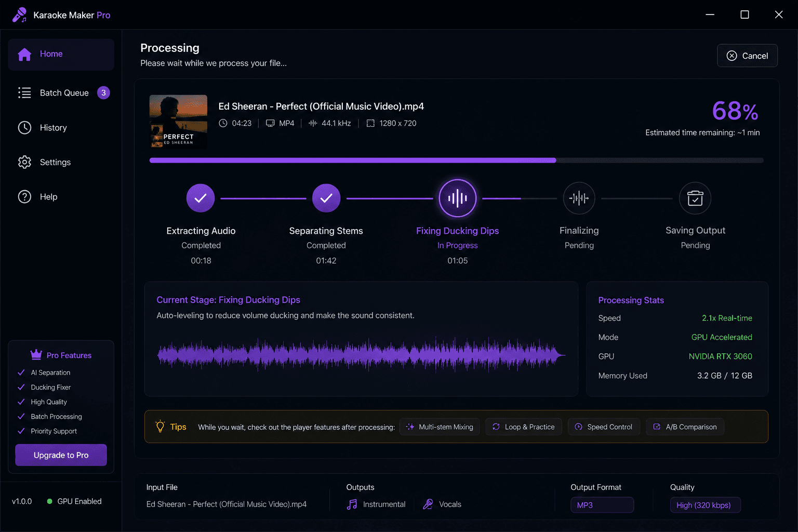Image resolution: width=798 pixels, height=532 pixels.
Task: Click the 68% progress value
Action: (x=735, y=111)
